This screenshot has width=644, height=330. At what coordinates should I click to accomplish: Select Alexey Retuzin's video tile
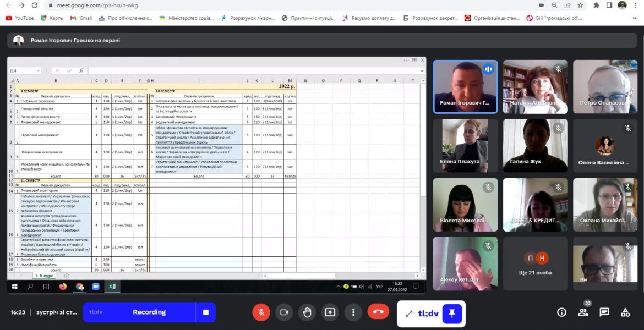tap(465, 263)
